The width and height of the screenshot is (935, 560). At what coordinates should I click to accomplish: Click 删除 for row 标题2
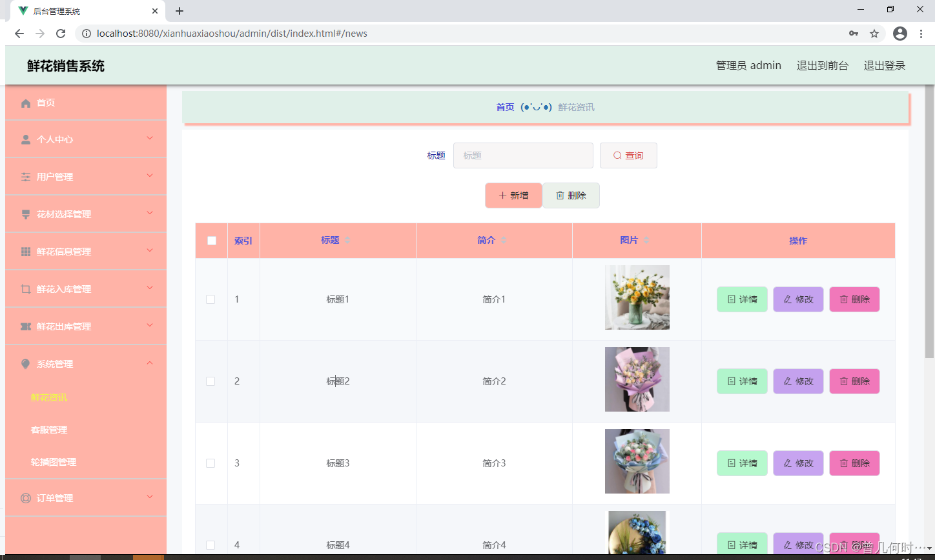pos(854,381)
